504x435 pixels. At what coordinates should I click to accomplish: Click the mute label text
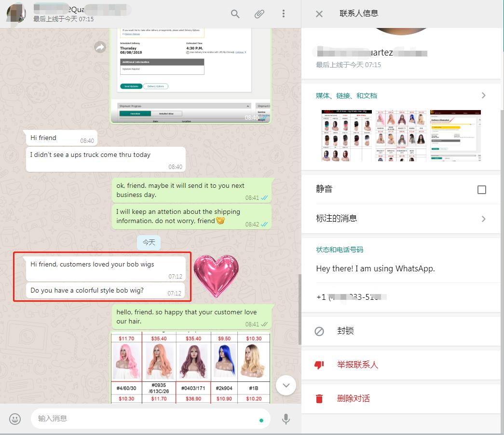tap(324, 189)
